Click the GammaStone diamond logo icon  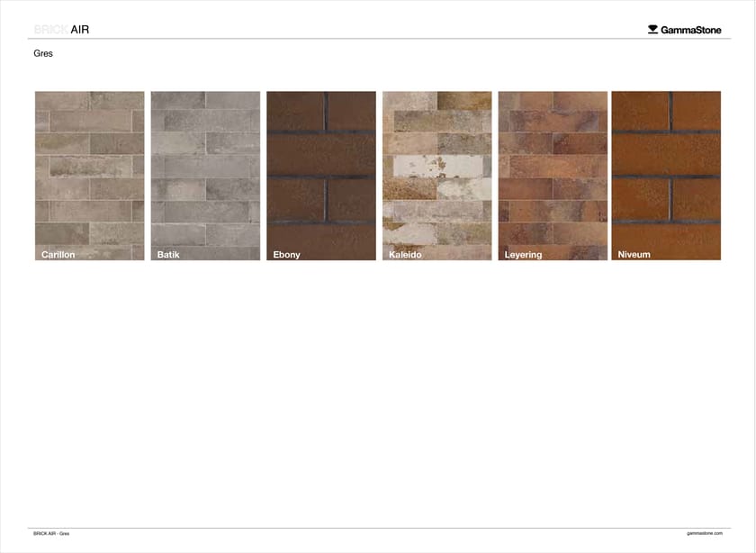pos(652,28)
